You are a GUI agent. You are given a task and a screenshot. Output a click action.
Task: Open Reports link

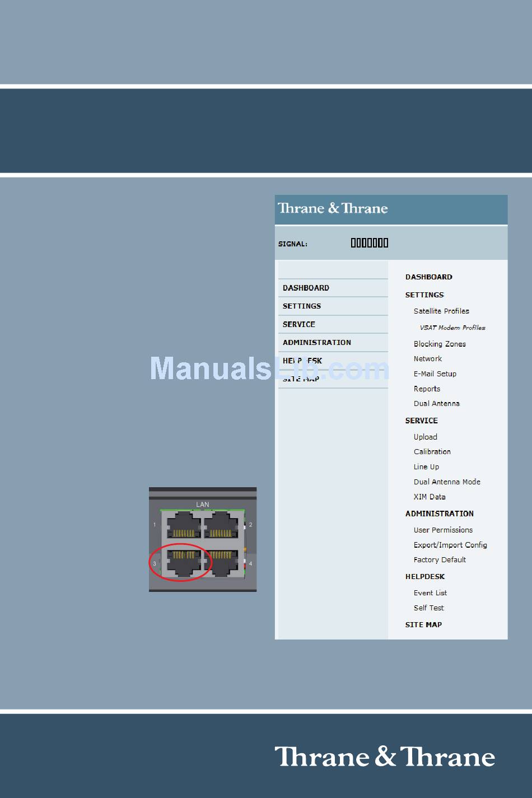point(427,389)
